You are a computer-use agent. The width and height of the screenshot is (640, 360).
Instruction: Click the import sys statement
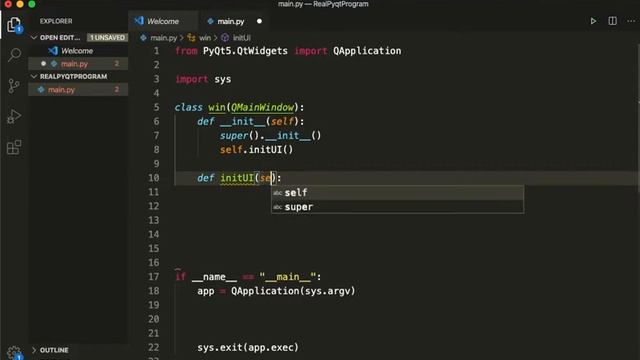click(x=203, y=79)
